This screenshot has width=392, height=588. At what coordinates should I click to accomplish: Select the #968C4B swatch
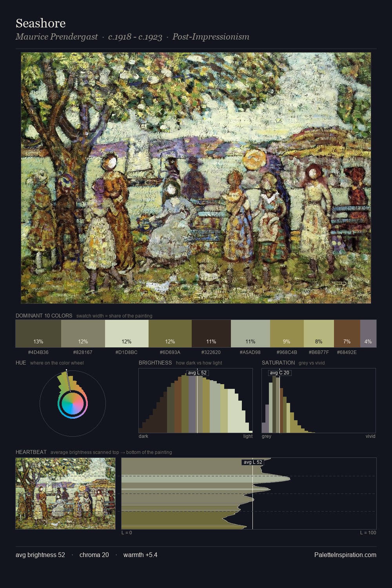[287, 334]
